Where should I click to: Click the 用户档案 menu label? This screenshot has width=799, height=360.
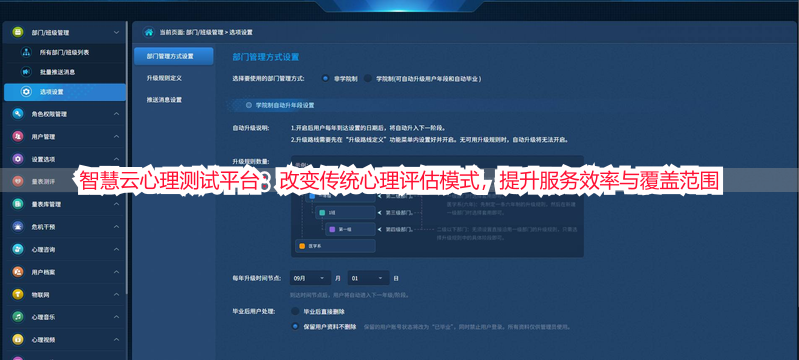point(43,272)
